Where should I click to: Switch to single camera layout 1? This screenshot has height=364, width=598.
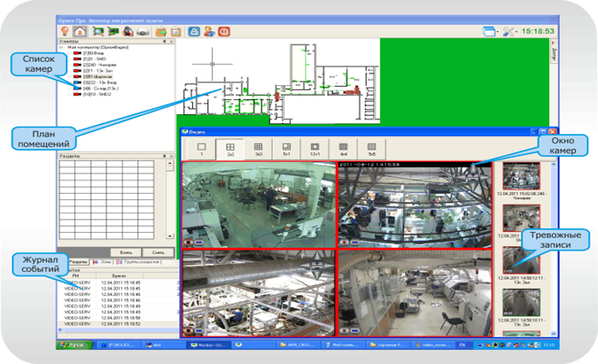click(201, 149)
